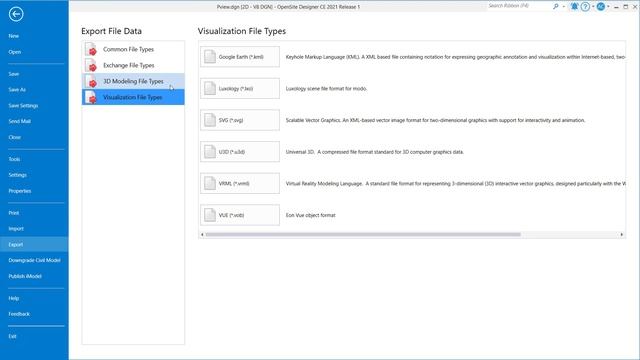Screen dimensions: 640x360
Task: Export as SVG (*.svg)
Action: [240, 120]
